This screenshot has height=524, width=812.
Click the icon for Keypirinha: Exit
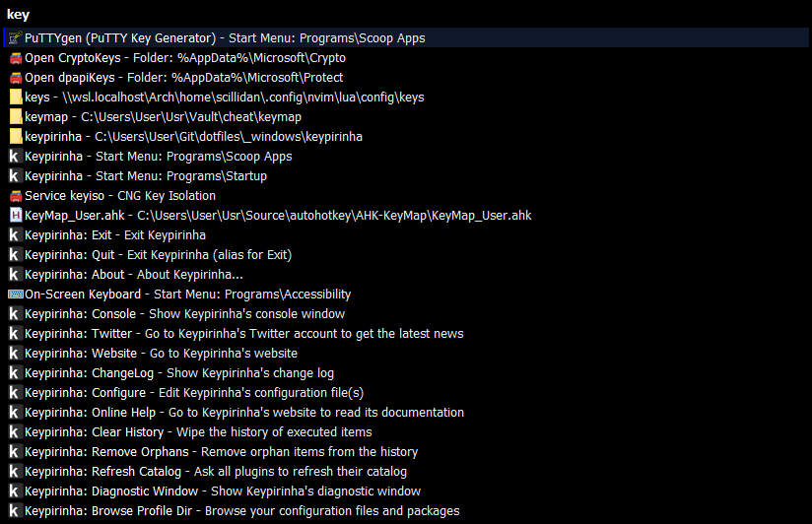(x=16, y=234)
